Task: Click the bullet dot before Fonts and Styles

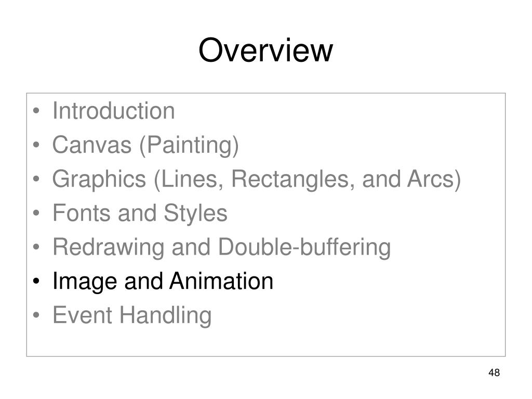Action: click(x=36, y=213)
